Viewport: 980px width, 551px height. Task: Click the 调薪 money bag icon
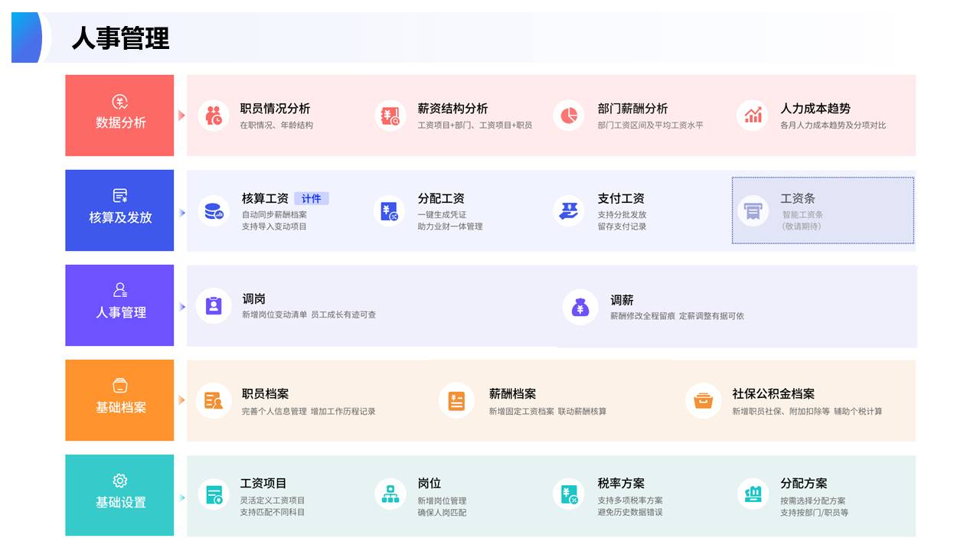[580, 307]
